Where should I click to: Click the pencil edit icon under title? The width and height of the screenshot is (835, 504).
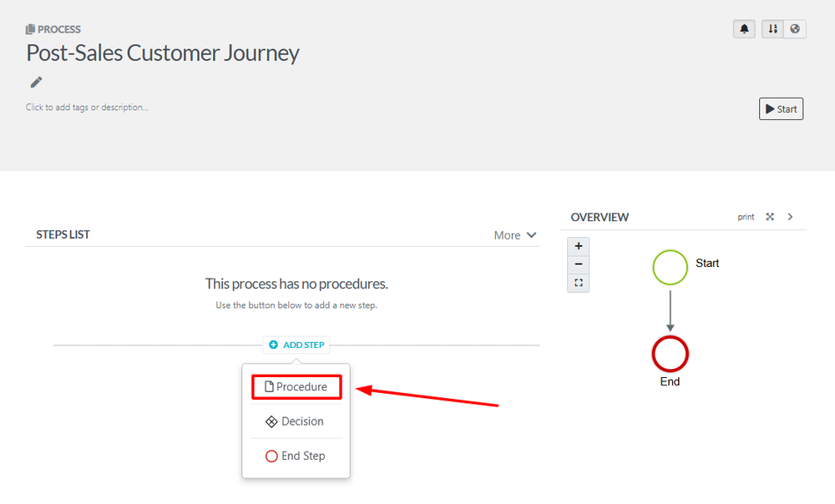coord(36,82)
